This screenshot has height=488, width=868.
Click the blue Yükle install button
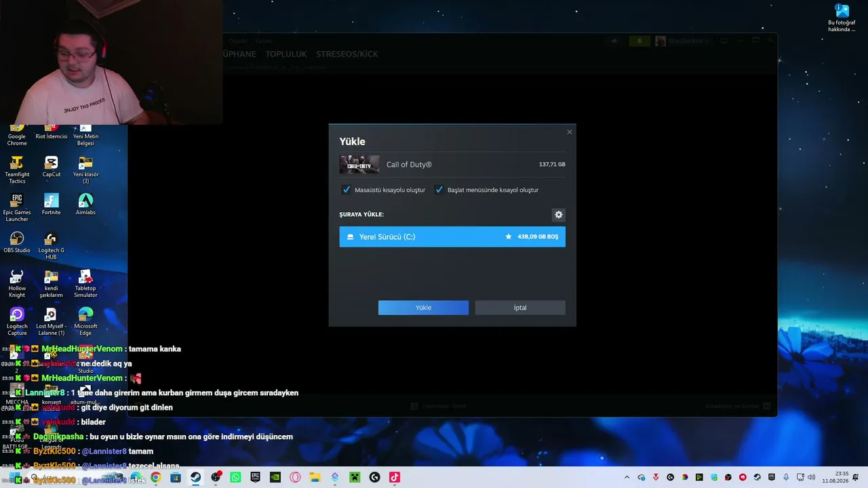pos(423,308)
